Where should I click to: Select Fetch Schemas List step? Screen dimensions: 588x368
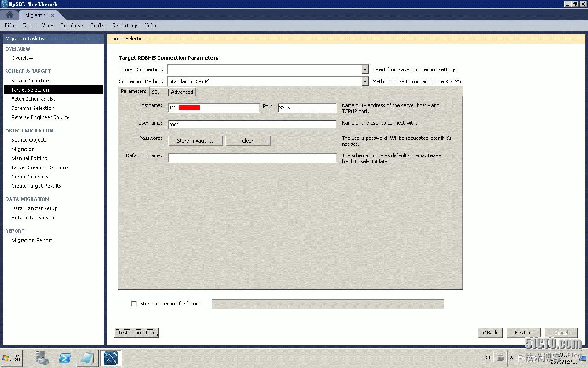click(34, 99)
